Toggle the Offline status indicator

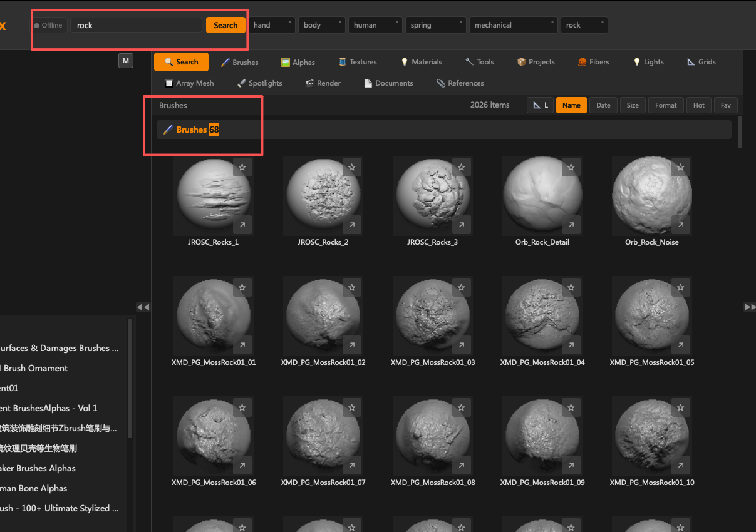49,25
